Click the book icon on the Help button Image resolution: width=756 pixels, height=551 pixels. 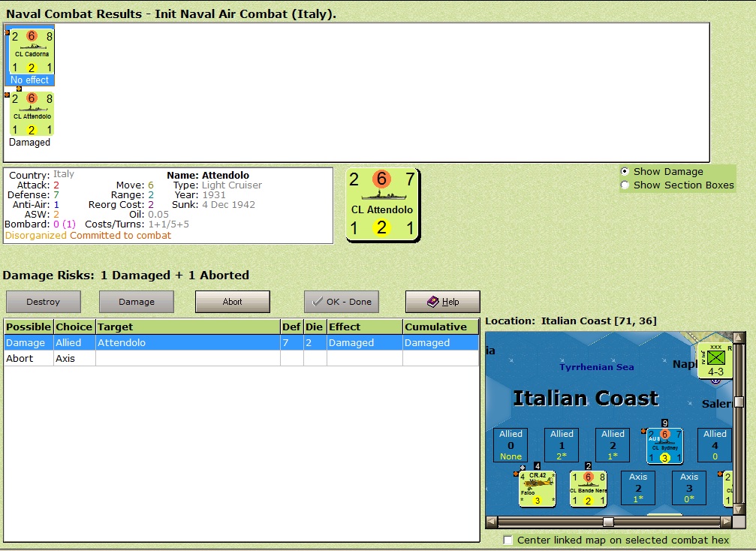point(433,301)
